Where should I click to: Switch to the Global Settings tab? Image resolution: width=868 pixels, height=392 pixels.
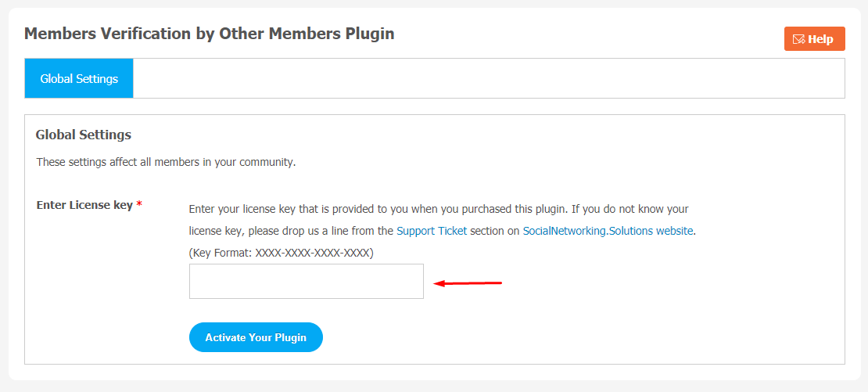point(79,78)
